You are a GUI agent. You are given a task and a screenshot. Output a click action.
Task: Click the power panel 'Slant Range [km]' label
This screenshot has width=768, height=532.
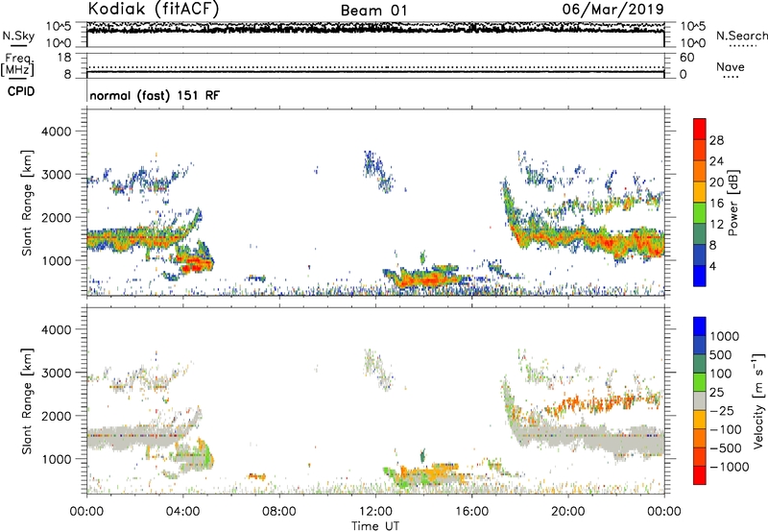[27, 203]
